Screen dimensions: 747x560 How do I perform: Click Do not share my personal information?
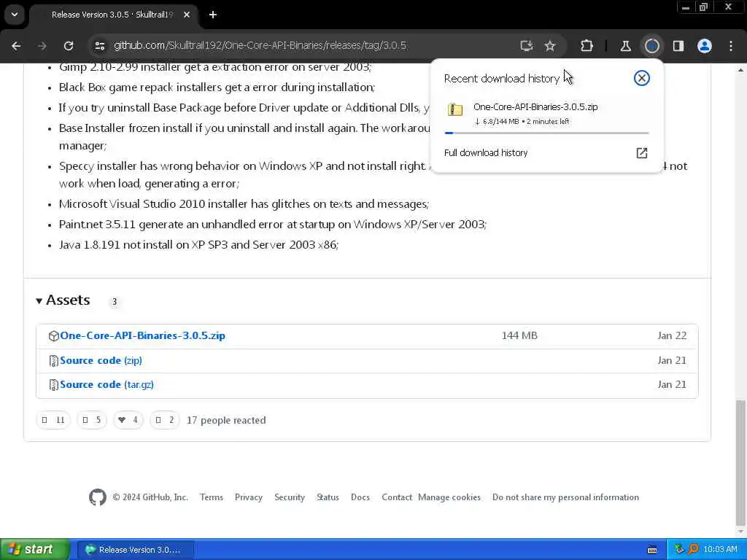pyautogui.click(x=565, y=497)
